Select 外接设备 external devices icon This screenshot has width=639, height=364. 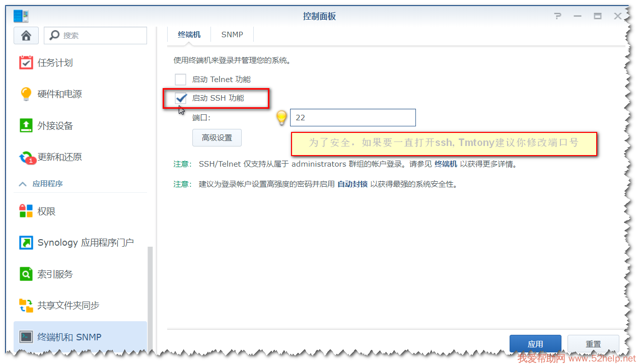tap(26, 125)
